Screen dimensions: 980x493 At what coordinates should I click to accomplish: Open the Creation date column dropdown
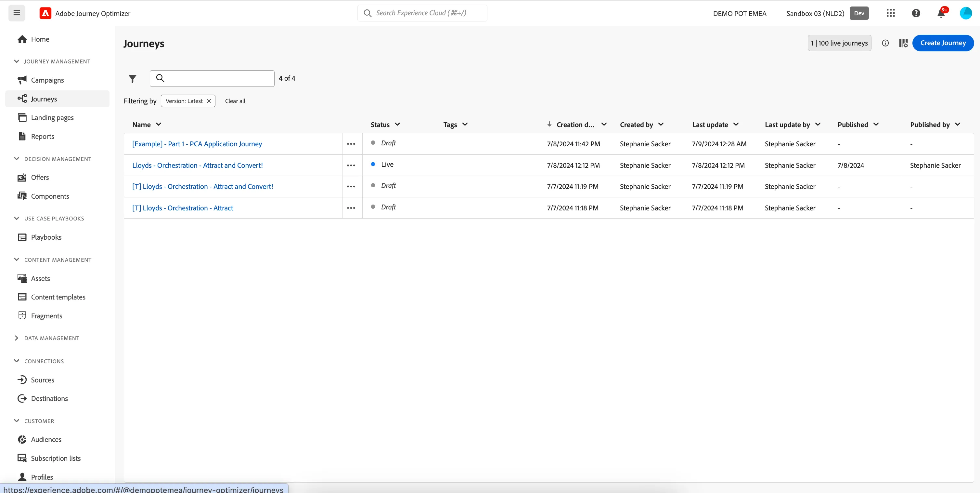tap(604, 125)
